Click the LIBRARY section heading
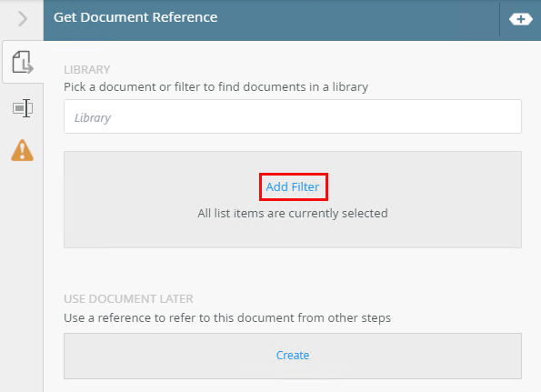 click(x=87, y=70)
